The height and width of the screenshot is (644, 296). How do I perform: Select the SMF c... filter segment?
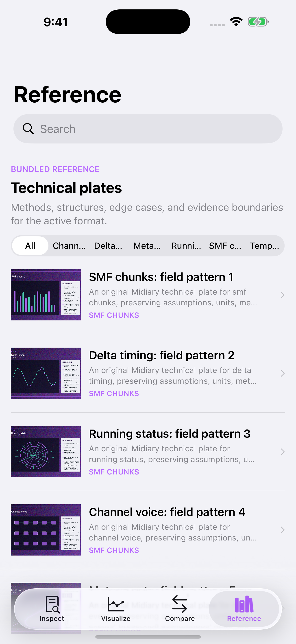click(x=225, y=246)
